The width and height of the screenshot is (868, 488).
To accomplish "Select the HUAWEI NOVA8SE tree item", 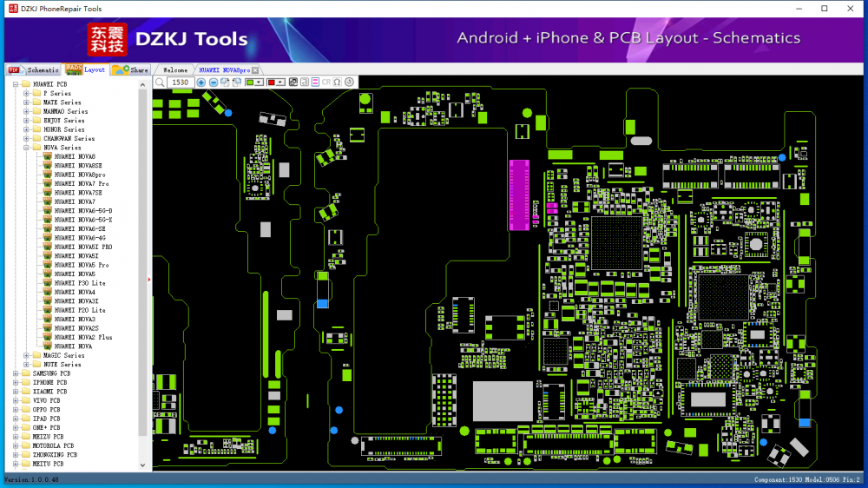I will click(78, 166).
